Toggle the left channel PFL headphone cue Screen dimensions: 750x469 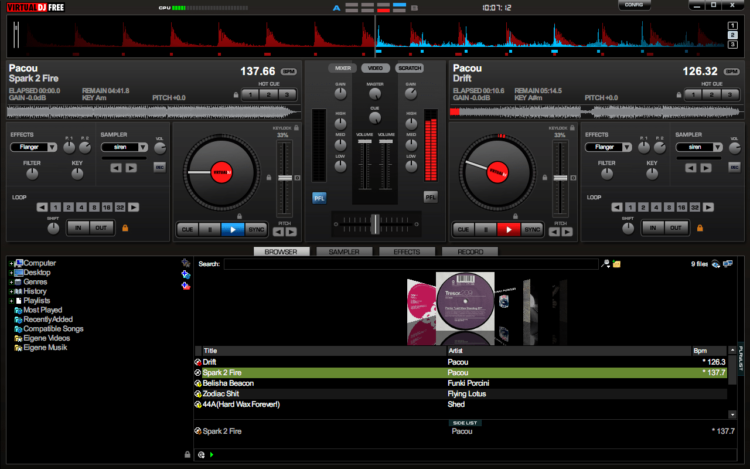click(319, 198)
